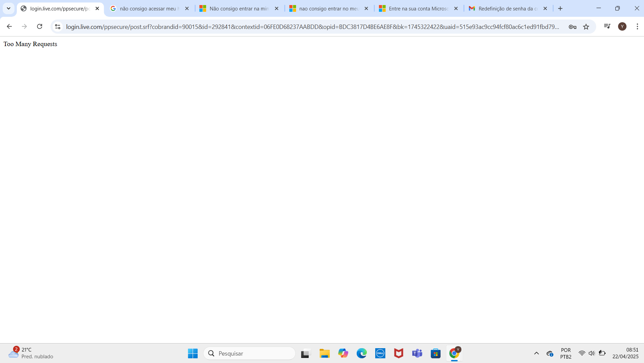Close the Google search tab
The height and width of the screenshot is (363, 644).
tap(187, 9)
